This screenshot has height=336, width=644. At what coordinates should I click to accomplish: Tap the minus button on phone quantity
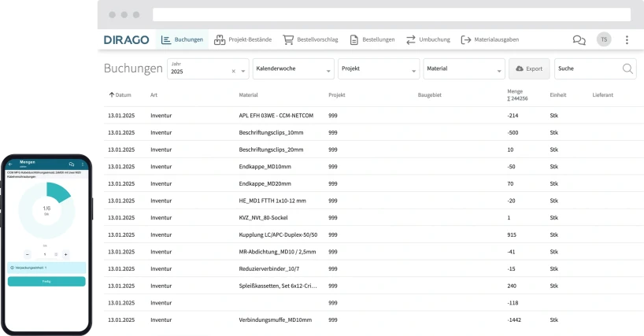pos(28,254)
